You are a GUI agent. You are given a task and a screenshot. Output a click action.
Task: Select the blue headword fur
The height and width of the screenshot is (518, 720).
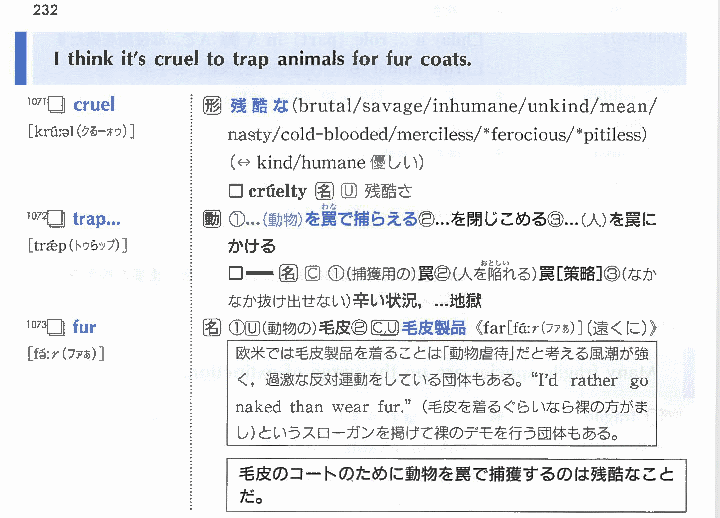point(84,327)
